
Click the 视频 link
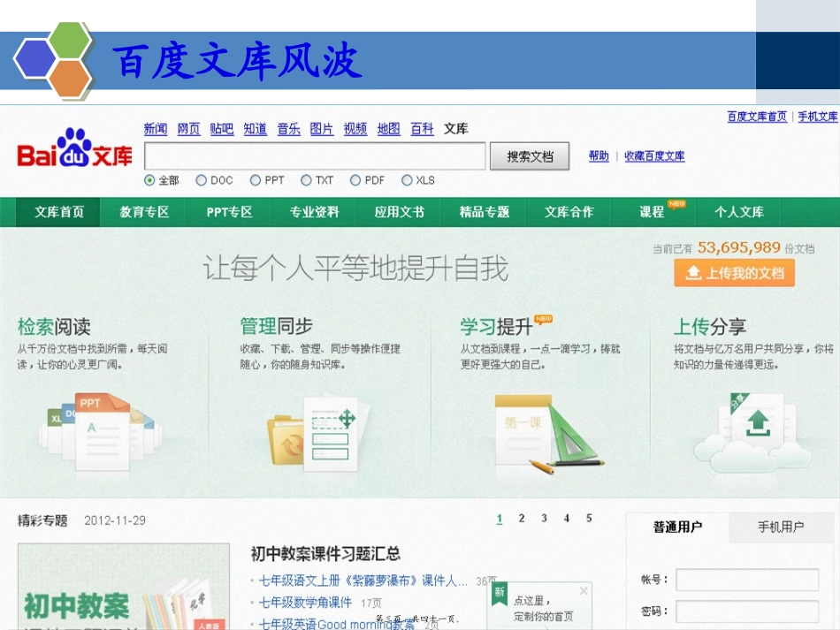(355, 128)
